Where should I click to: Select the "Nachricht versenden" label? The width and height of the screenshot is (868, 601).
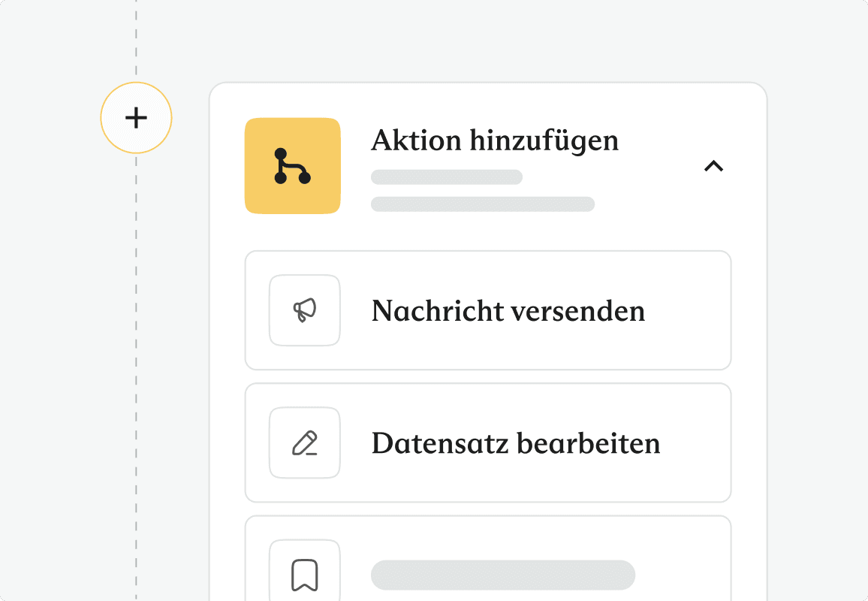click(x=508, y=311)
